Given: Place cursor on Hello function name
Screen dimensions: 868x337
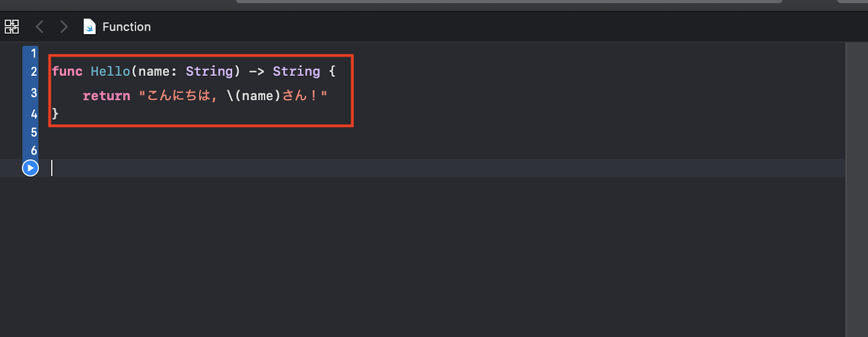Looking at the screenshot, I should [x=110, y=72].
